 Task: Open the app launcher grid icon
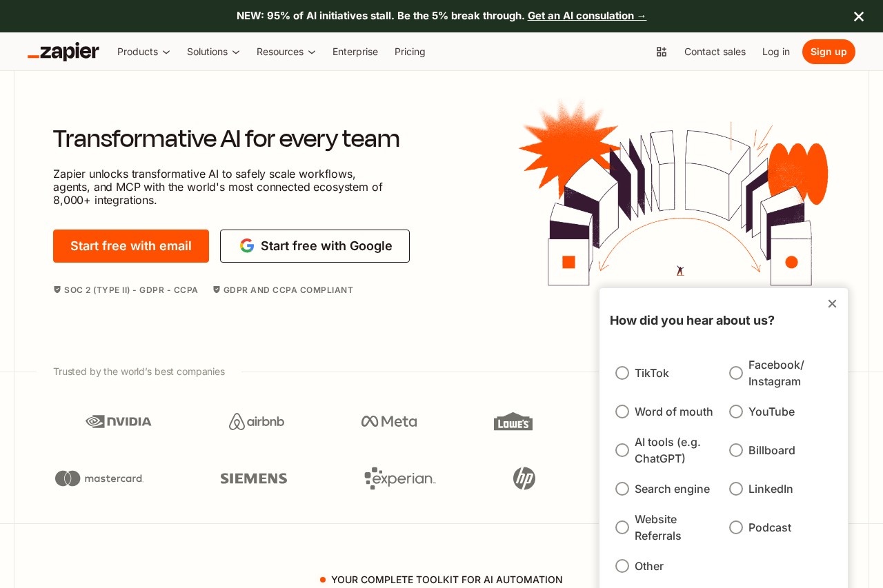point(661,52)
